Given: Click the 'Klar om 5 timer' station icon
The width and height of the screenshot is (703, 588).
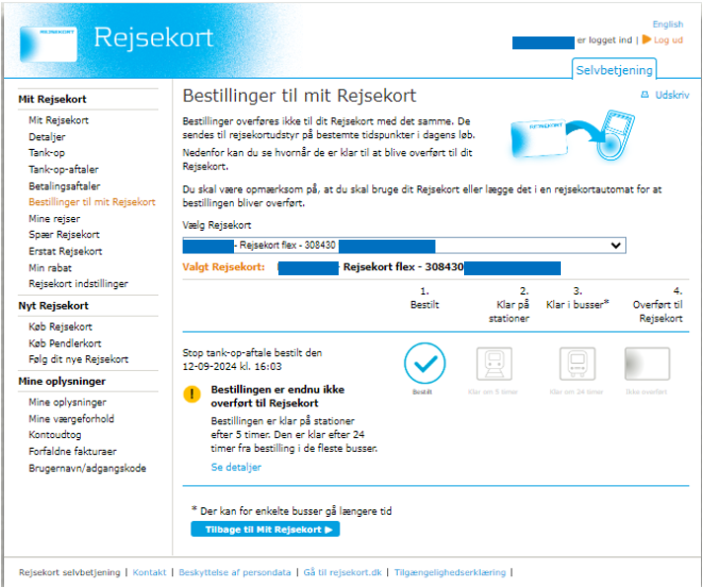Looking at the screenshot, I should pyautogui.click(x=495, y=364).
